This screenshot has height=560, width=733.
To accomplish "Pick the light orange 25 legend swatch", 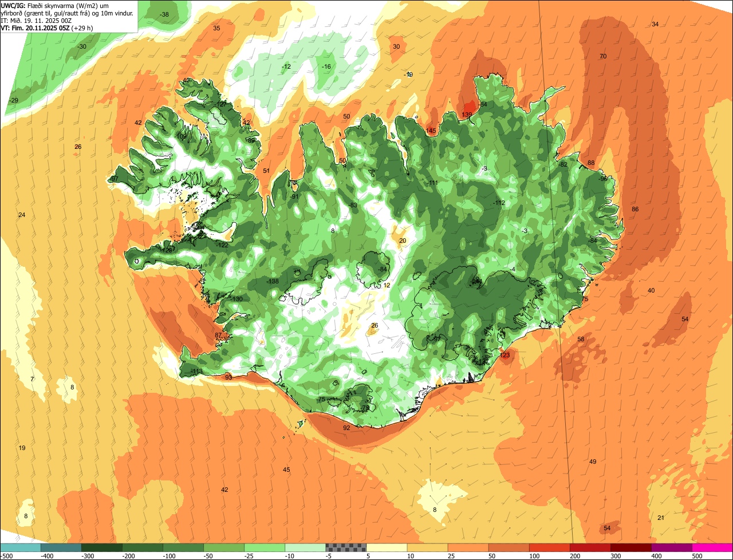I will [x=468, y=547].
